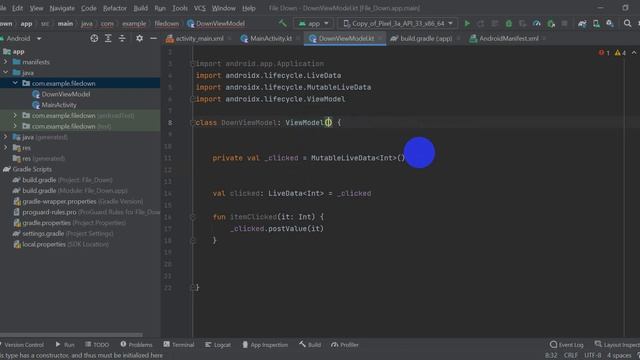Open the Problems tool window

coord(136,345)
